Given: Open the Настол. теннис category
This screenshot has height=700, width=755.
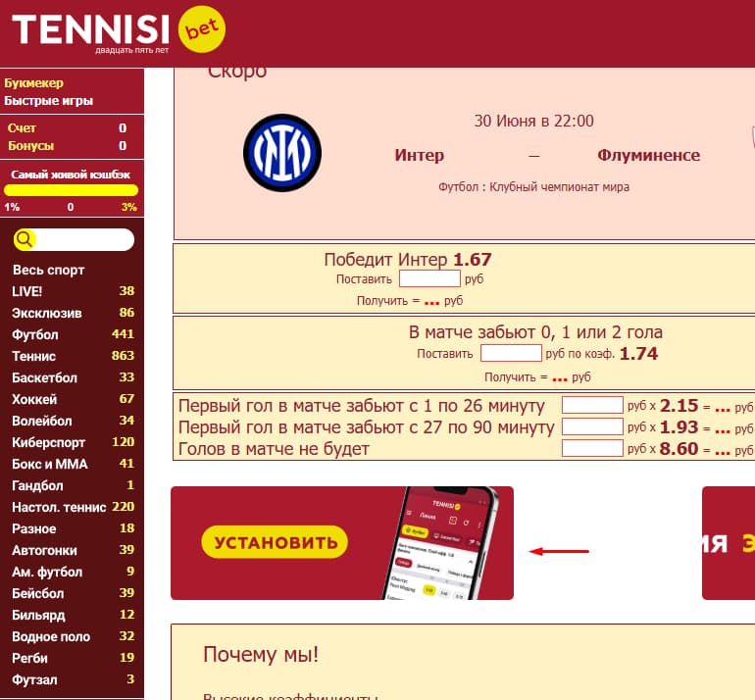Looking at the screenshot, I should (73, 507).
